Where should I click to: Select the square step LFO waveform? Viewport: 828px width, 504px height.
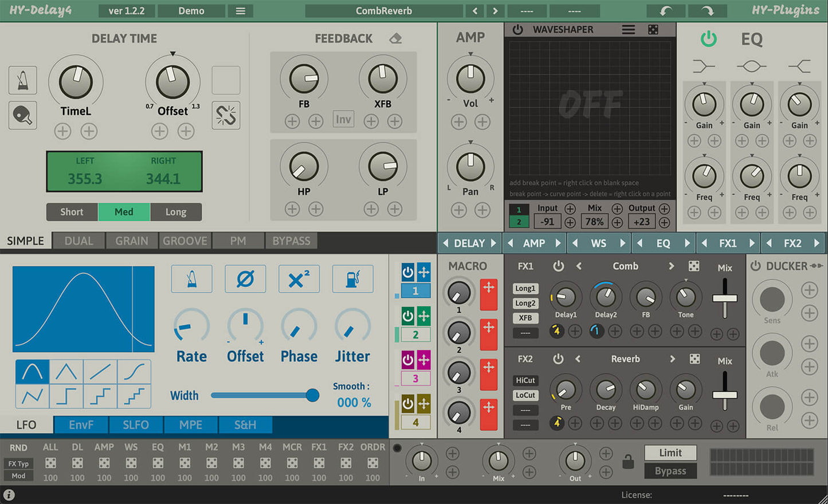pos(66,396)
